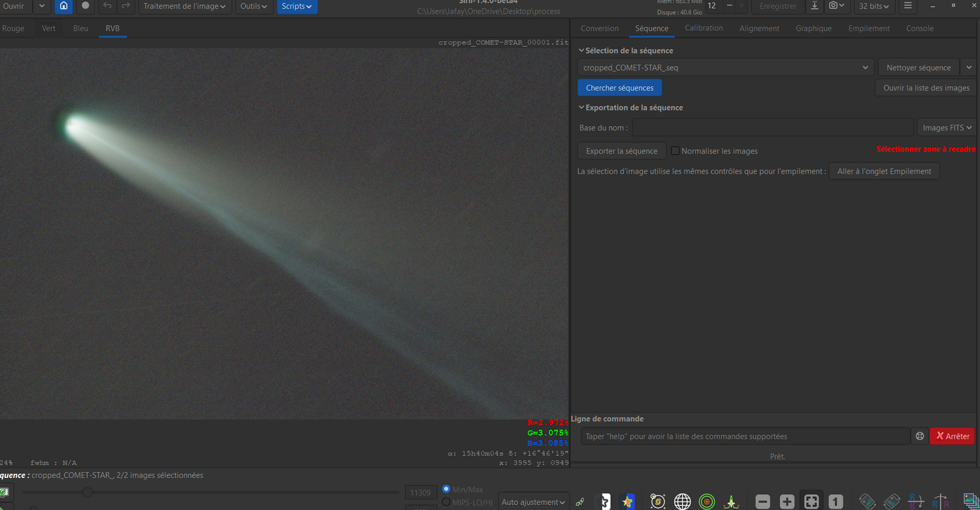Click the home directory icon

pyautogui.click(x=63, y=6)
